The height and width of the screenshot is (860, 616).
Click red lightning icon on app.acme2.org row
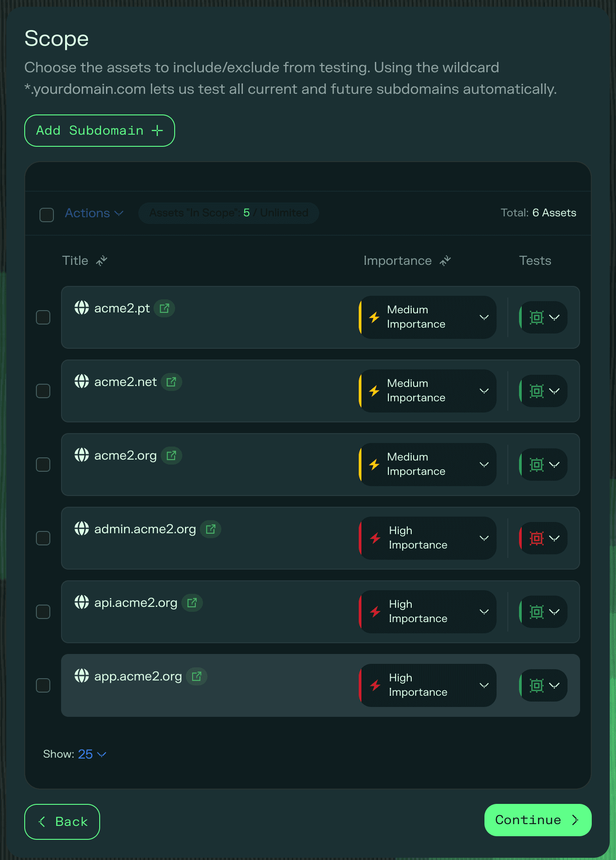click(x=375, y=685)
